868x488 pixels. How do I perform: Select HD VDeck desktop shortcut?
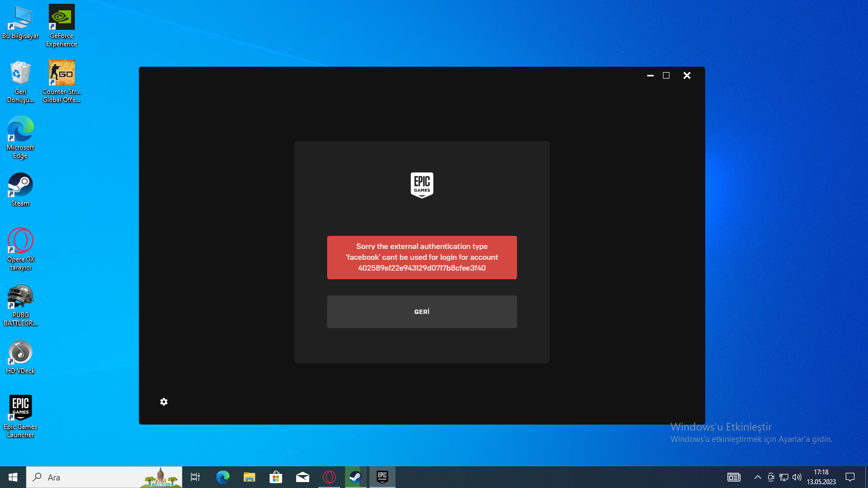pos(21,357)
